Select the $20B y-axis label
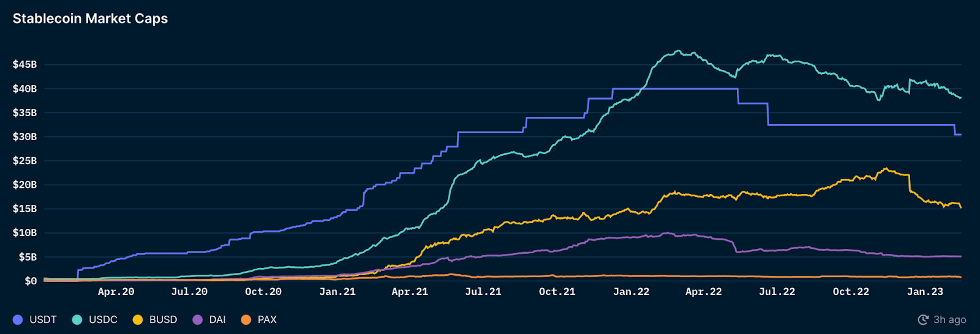This screenshot has width=980, height=334. pyautogui.click(x=24, y=185)
